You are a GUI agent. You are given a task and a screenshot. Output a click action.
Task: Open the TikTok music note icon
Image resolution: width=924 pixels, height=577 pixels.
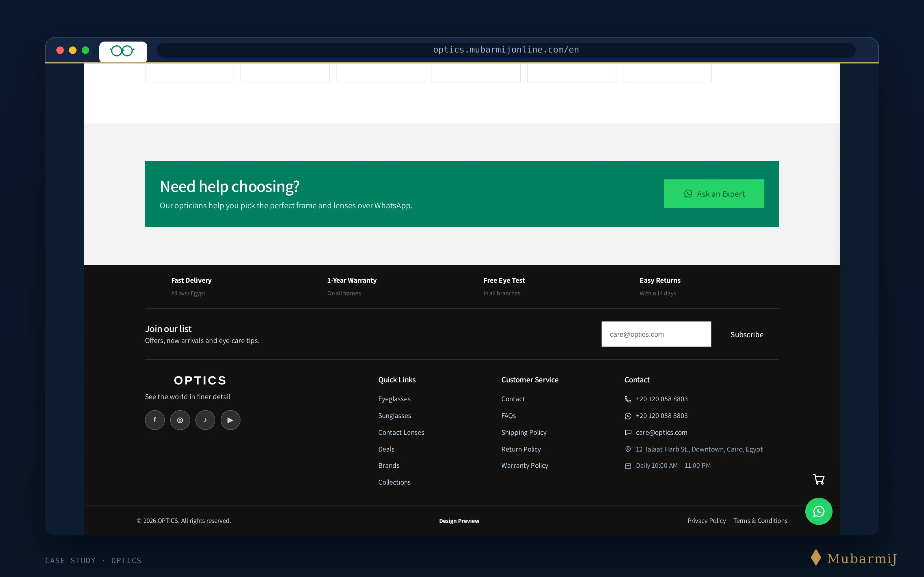tap(205, 420)
